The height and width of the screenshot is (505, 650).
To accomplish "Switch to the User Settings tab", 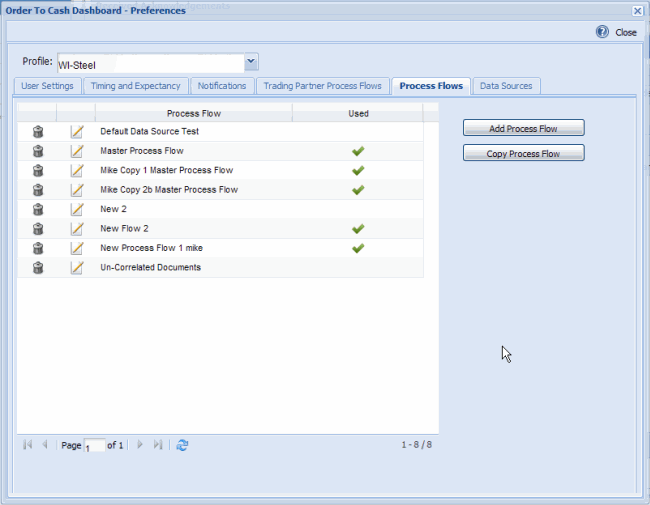I will pos(47,86).
